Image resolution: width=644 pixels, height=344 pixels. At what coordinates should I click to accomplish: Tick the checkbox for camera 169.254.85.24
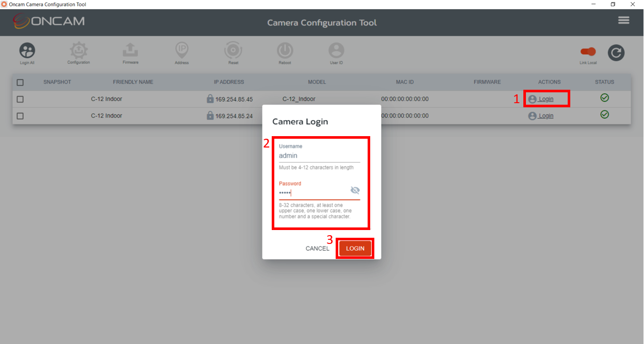[x=20, y=116]
